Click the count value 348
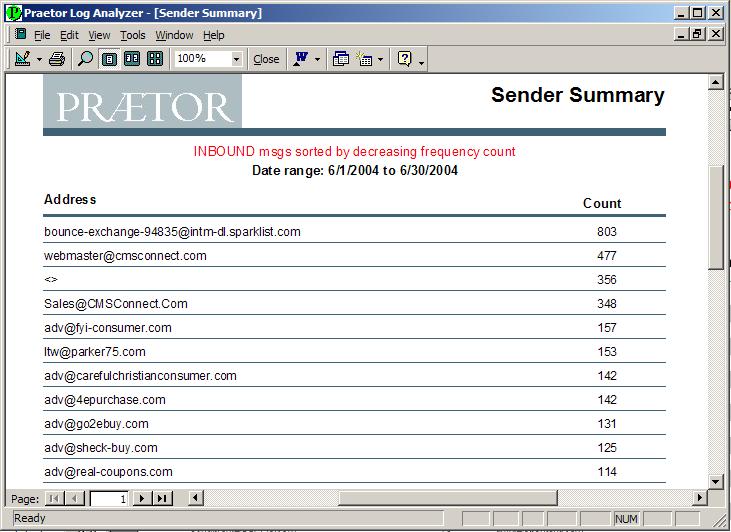This screenshot has height=532, width=731. click(607, 304)
